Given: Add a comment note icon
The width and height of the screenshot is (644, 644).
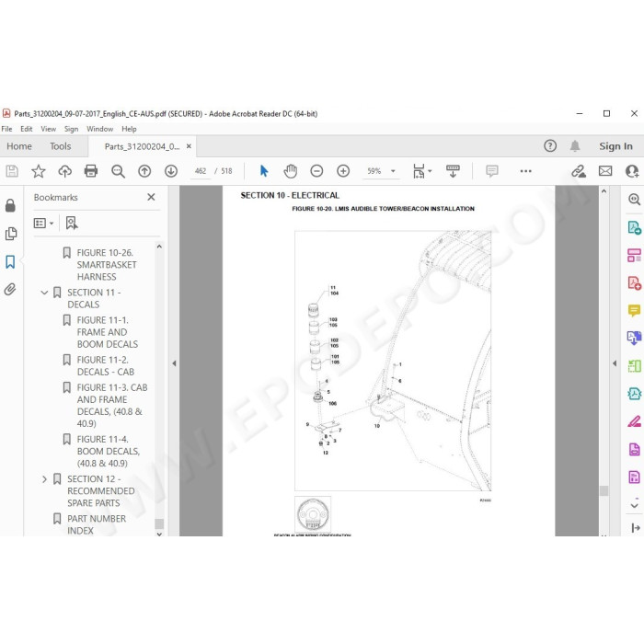Looking at the screenshot, I should click(491, 171).
